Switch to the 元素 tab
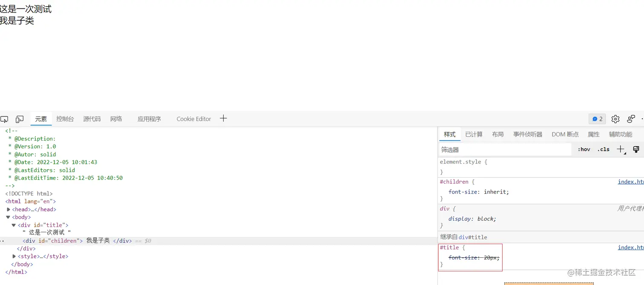 pyautogui.click(x=41, y=119)
